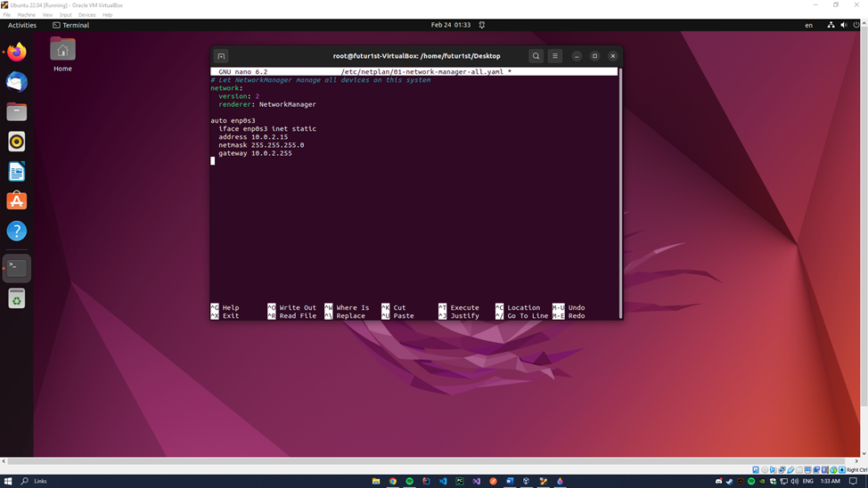
Task: Click the wired network icon in top bar
Action: pyautogui.click(x=831, y=25)
